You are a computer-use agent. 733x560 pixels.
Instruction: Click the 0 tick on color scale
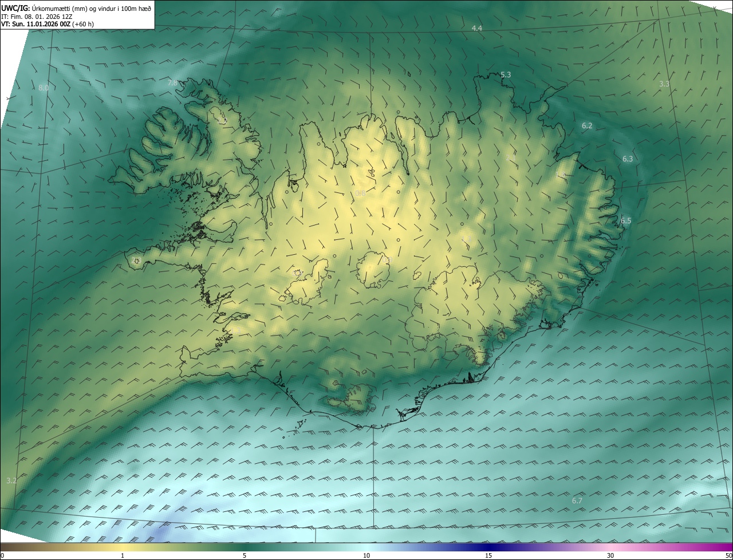coord(2,555)
